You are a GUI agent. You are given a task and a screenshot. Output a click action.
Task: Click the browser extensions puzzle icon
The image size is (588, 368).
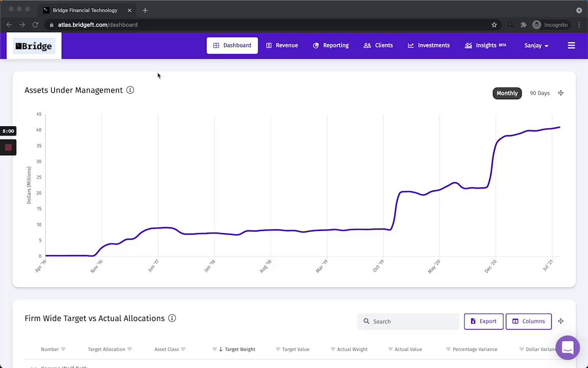point(524,25)
